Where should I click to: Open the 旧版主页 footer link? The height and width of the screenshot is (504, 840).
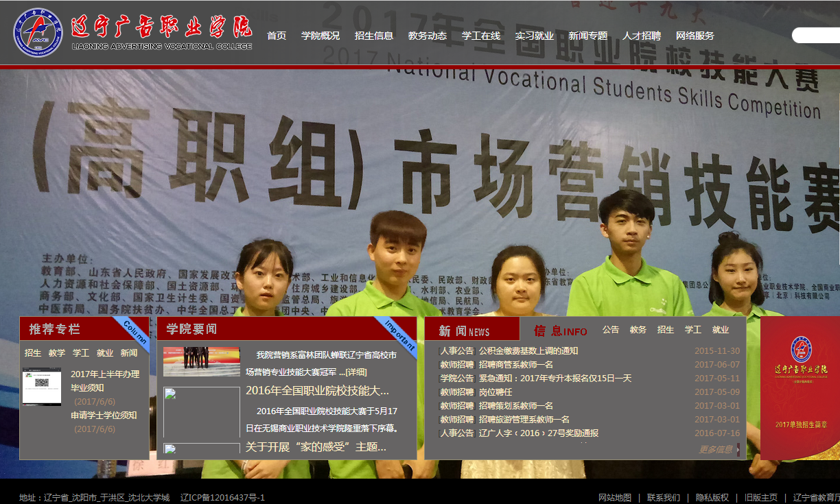(761, 498)
